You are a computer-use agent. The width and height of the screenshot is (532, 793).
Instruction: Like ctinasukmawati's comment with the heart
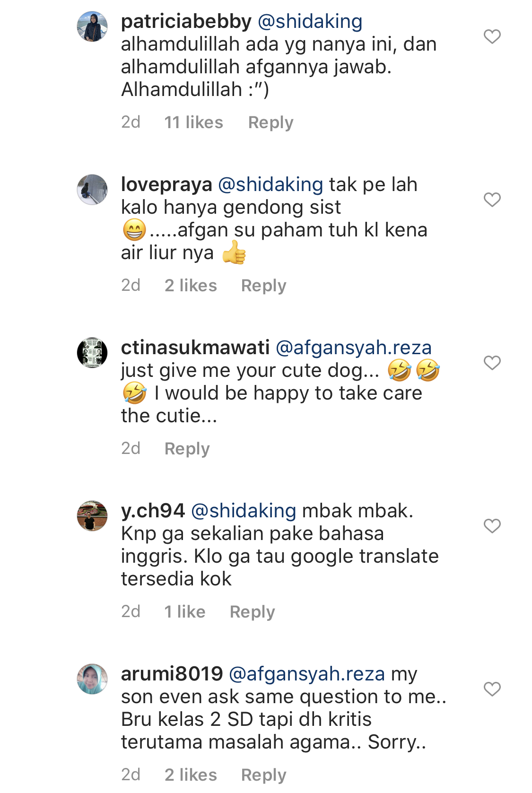tap(492, 363)
